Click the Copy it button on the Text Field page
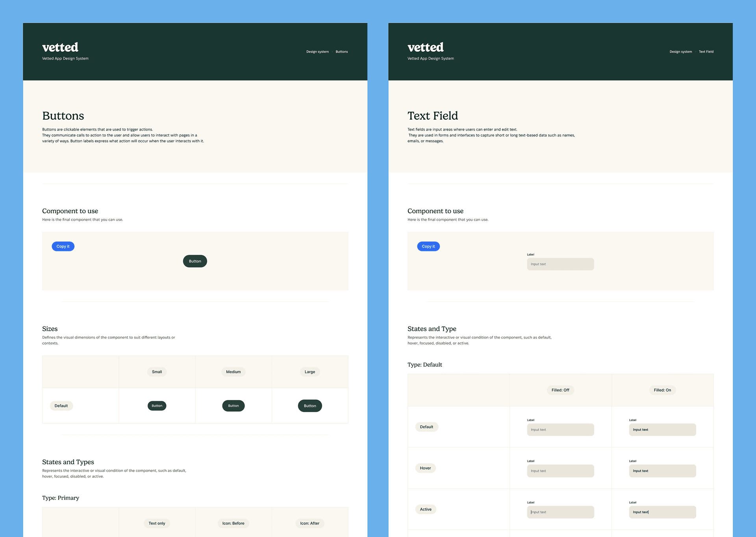The width and height of the screenshot is (756, 537). [428, 246]
